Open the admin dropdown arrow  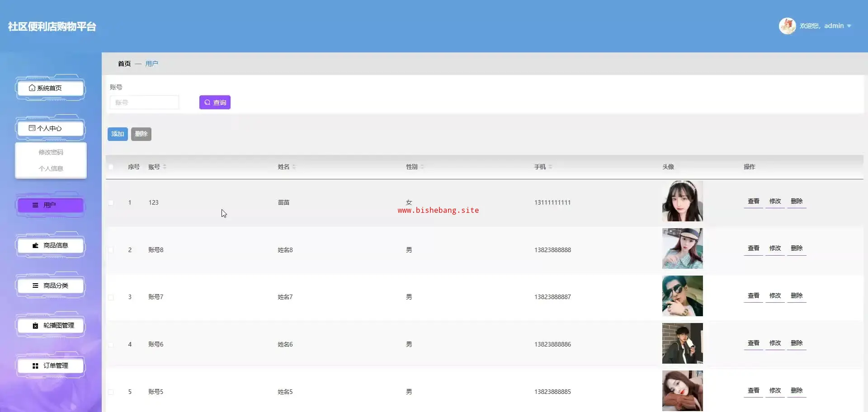849,26
